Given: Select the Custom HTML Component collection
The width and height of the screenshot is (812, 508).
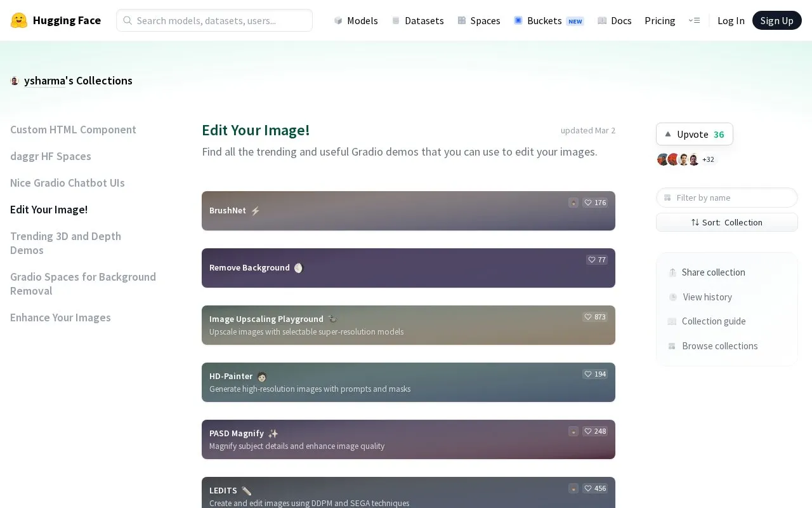Looking at the screenshot, I should (73, 130).
